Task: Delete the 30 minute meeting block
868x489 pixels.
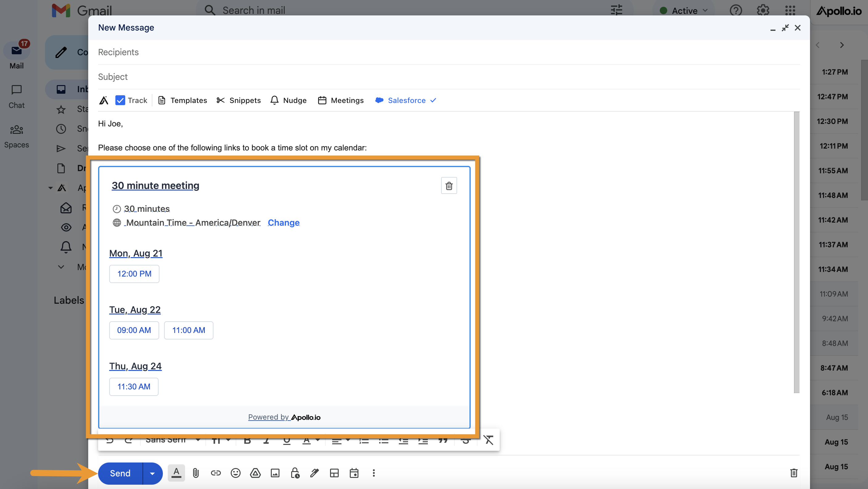Action: [449, 186]
